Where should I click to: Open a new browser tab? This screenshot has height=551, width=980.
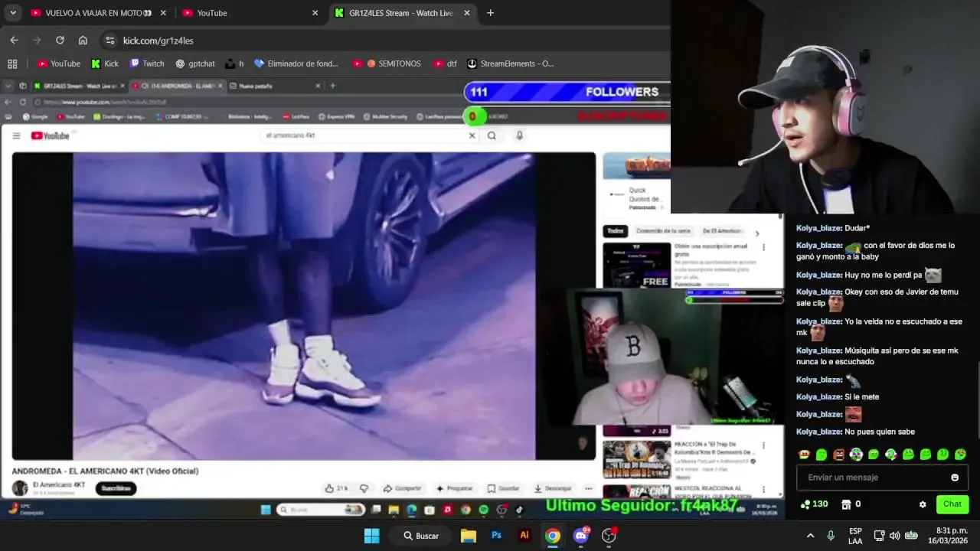[490, 13]
